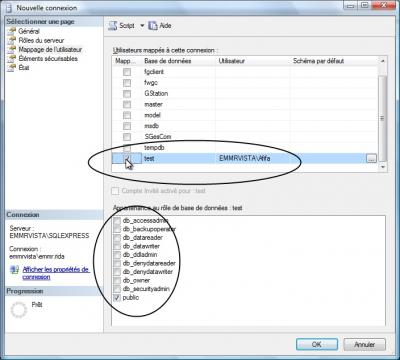Select the master database name

click(153, 104)
